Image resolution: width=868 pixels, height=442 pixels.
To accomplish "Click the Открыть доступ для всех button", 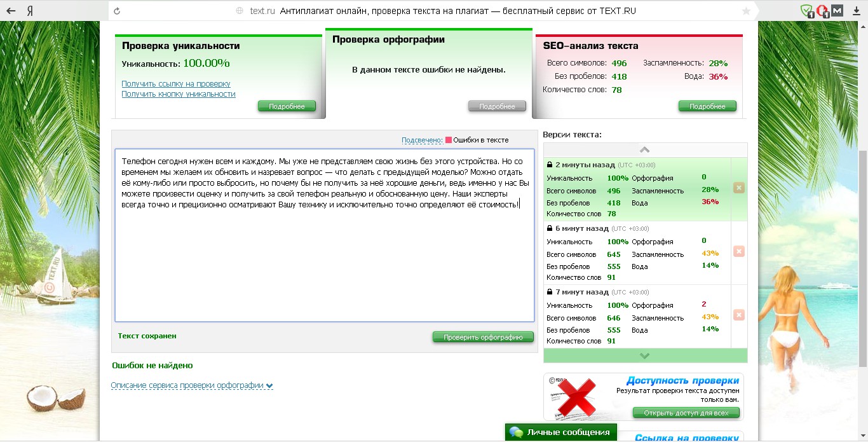I will point(686,413).
